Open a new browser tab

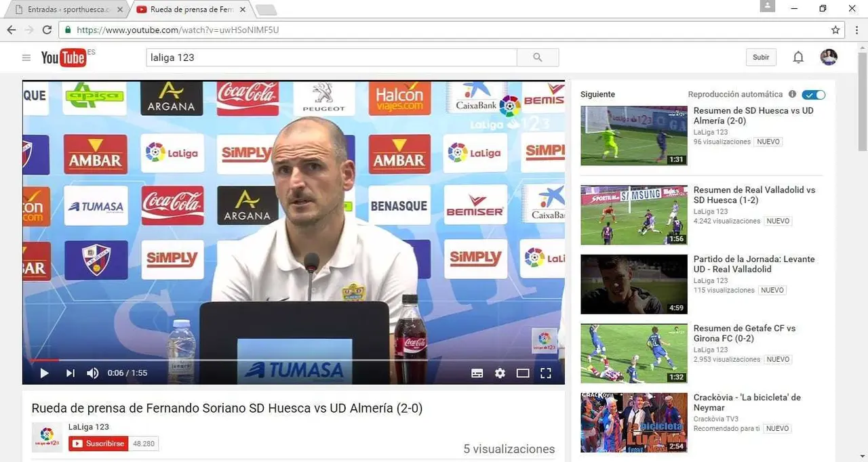pyautogui.click(x=266, y=9)
